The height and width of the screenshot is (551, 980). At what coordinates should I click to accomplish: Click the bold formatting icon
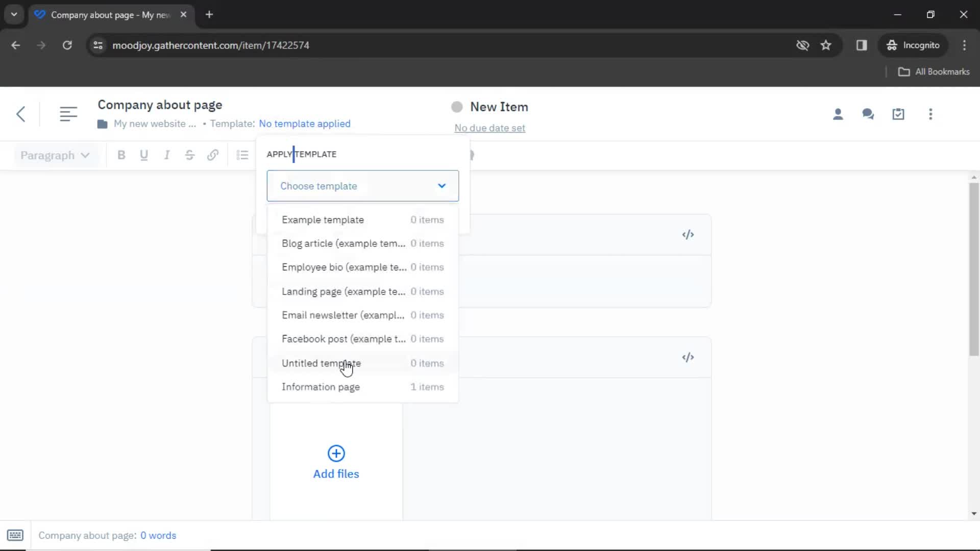pos(121,156)
